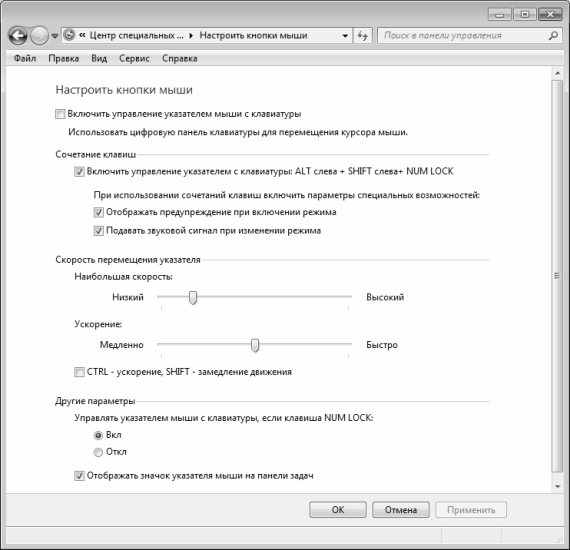Open the Файл menu
The image size is (570, 550).
pos(25,59)
